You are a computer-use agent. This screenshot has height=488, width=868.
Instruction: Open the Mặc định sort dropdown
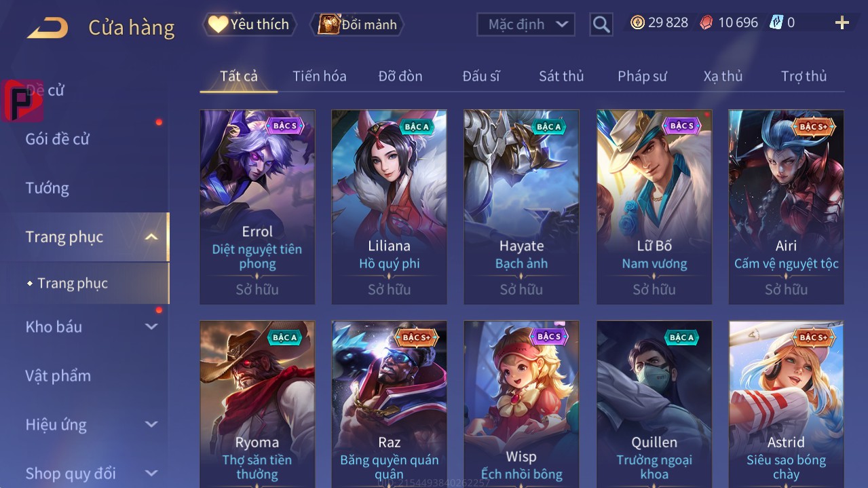click(525, 24)
